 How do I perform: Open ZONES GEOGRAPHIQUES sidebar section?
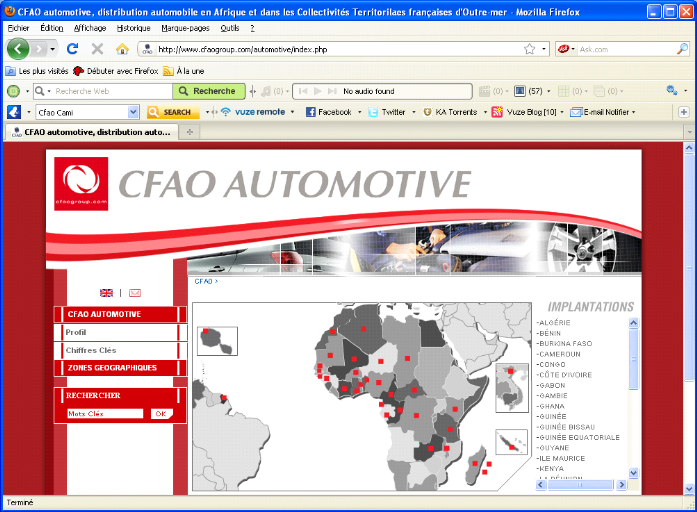click(112, 368)
